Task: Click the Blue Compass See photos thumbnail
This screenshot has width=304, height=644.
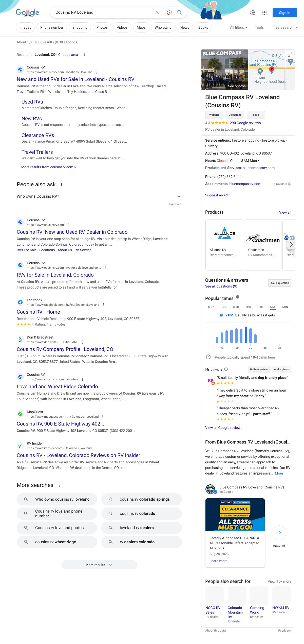Action: (x=225, y=70)
